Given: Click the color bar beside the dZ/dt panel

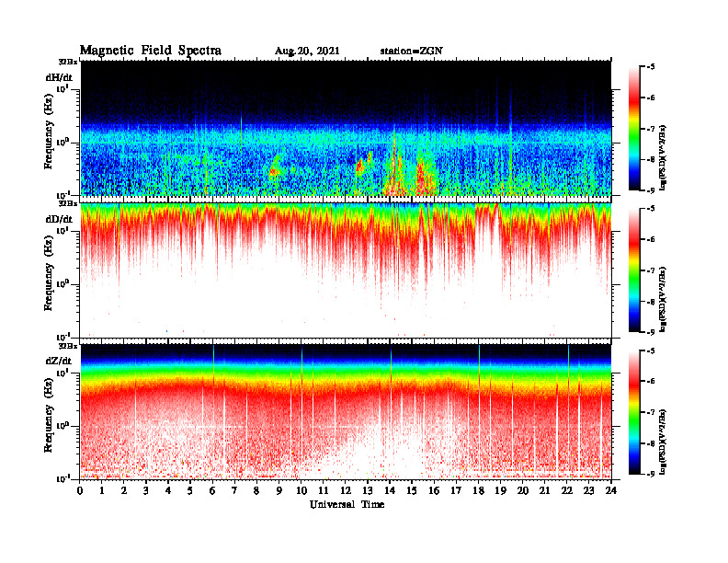Looking at the screenshot, I should (634, 412).
